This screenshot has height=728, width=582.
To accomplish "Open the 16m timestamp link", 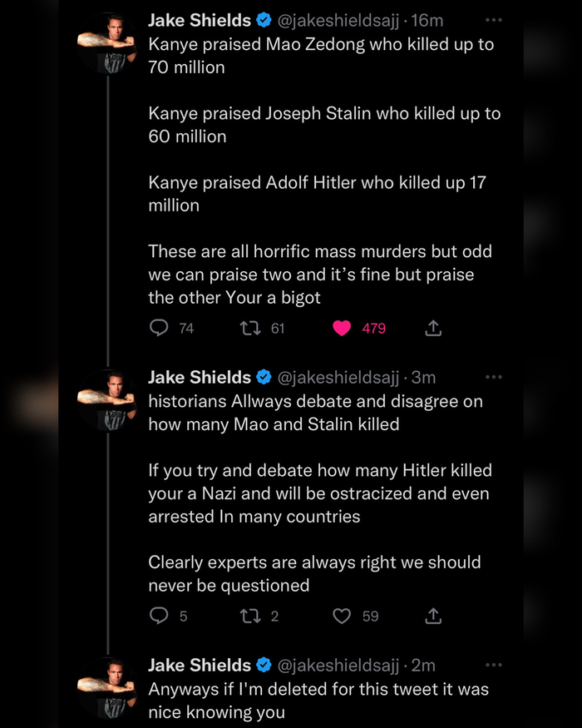I will tap(427, 20).
